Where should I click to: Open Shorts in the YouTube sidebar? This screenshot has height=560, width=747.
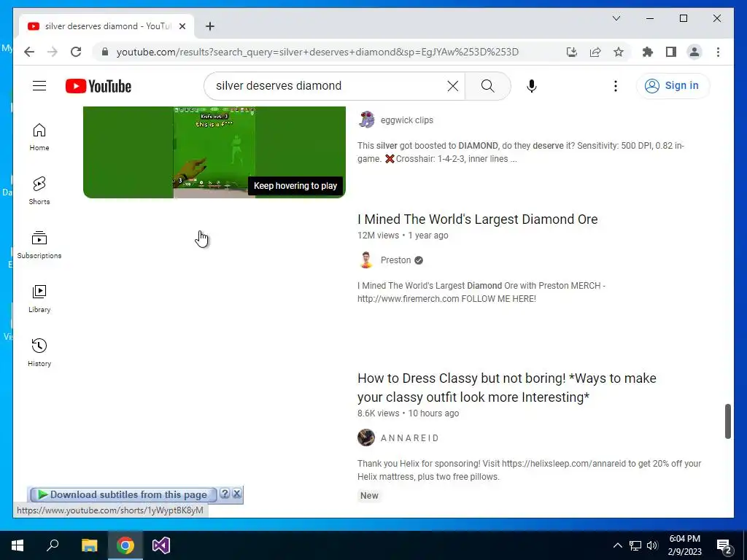[x=39, y=191]
